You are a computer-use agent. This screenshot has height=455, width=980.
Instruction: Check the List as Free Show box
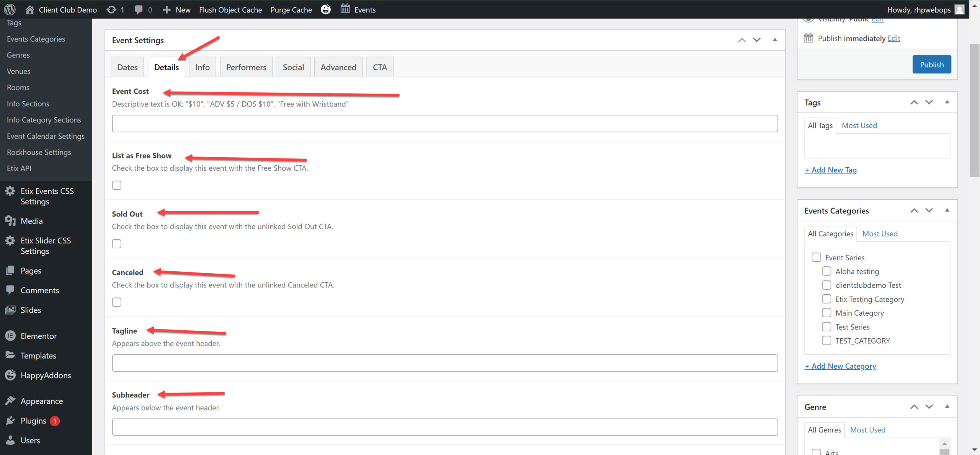pos(117,185)
